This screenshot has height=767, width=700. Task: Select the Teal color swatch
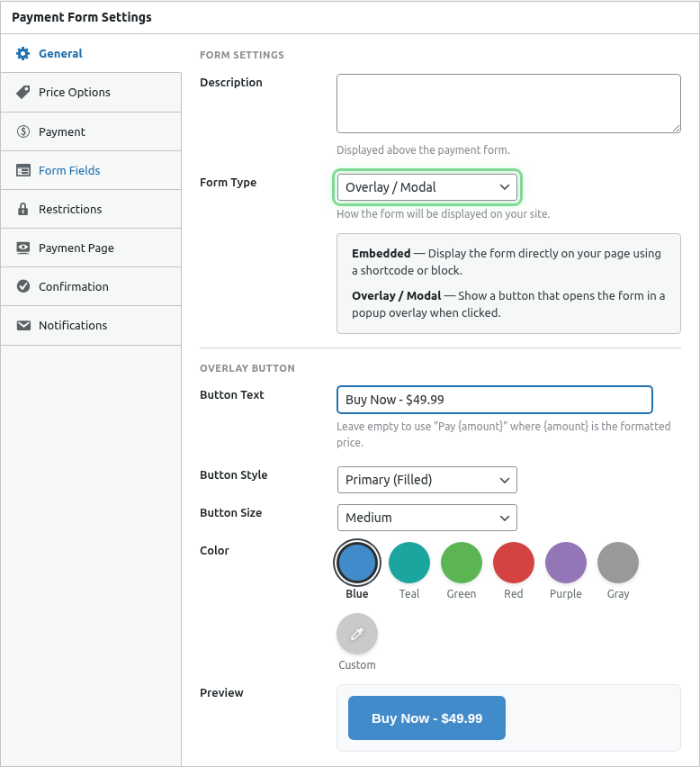[x=408, y=562]
